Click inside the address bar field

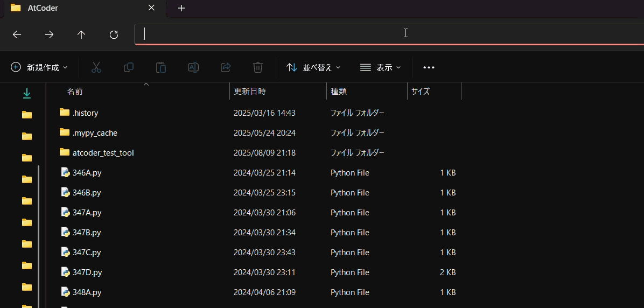(389, 35)
